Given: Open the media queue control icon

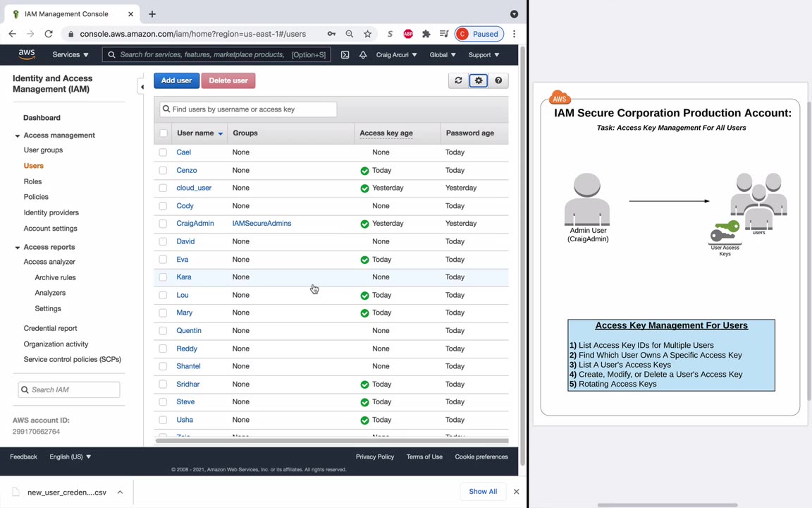Looking at the screenshot, I should (x=444, y=34).
